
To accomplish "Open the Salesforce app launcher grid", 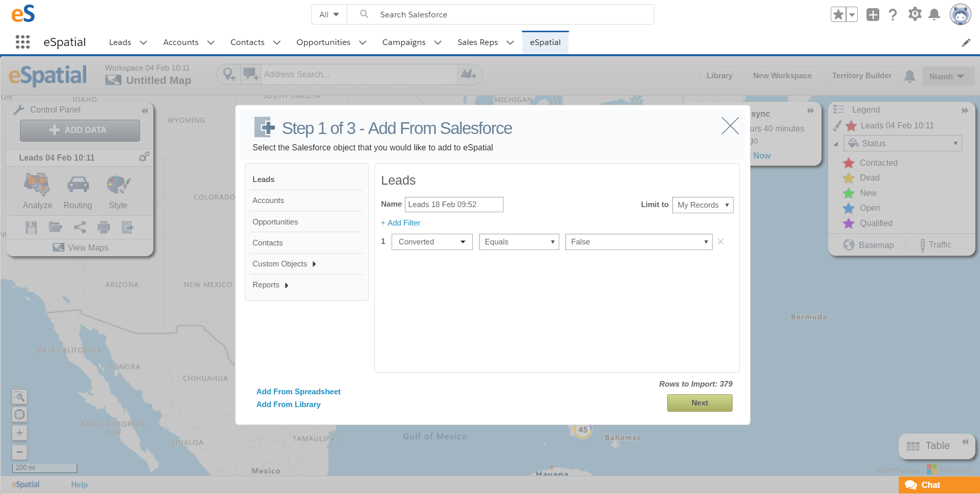I will pyautogui.click(x=22, y=42).
